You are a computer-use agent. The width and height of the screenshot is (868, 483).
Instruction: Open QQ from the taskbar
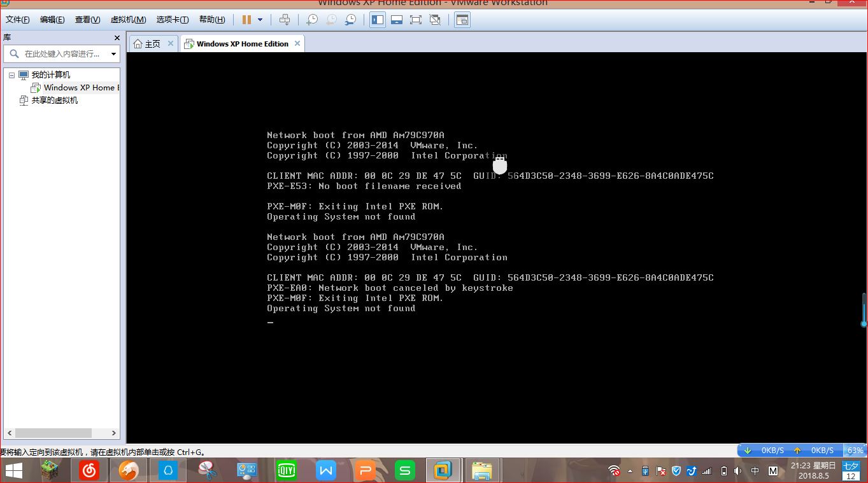(168, 471)
